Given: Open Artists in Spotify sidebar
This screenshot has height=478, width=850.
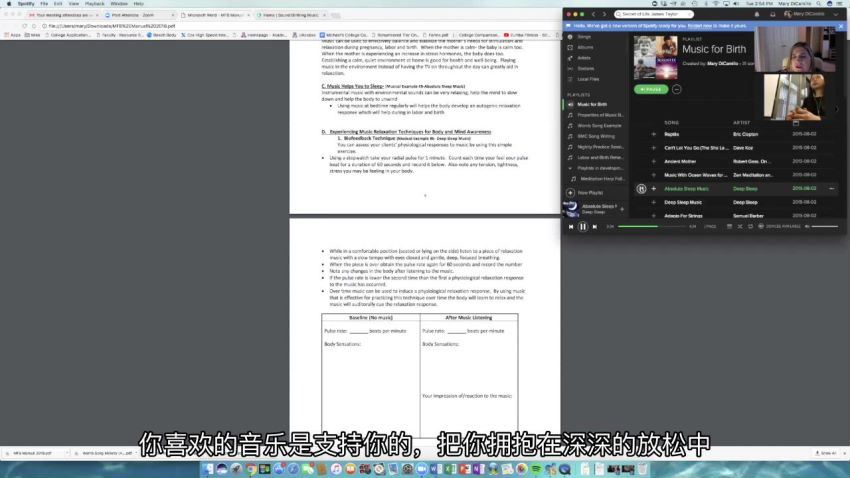Looking at the screenshot, I should click(x=584, y=58).
